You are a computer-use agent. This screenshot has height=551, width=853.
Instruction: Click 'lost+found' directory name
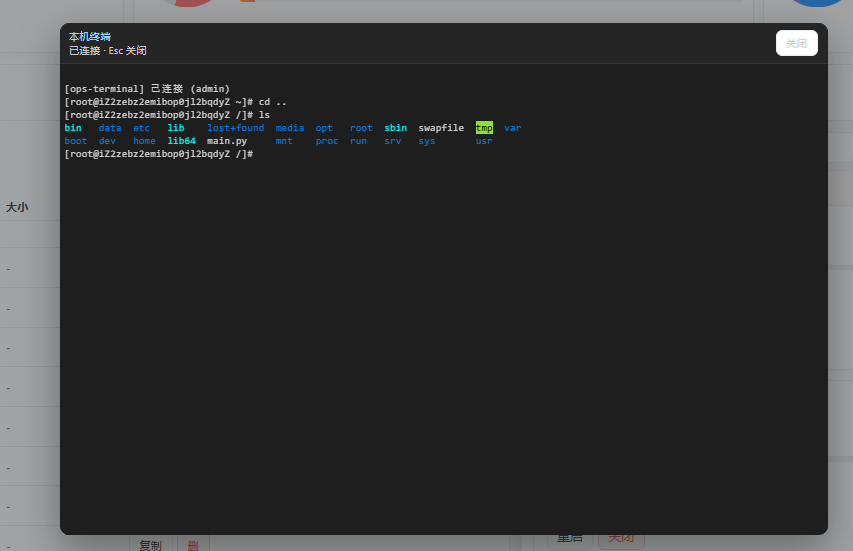pos(236,128)
